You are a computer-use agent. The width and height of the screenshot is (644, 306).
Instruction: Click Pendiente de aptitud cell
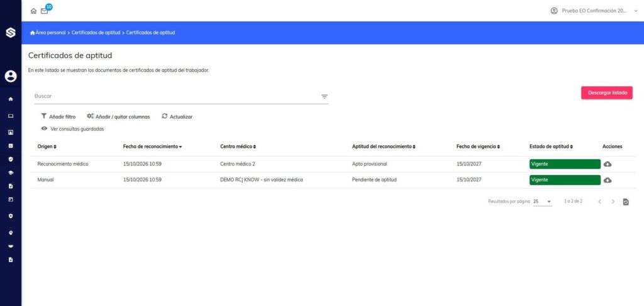(374, 179)
